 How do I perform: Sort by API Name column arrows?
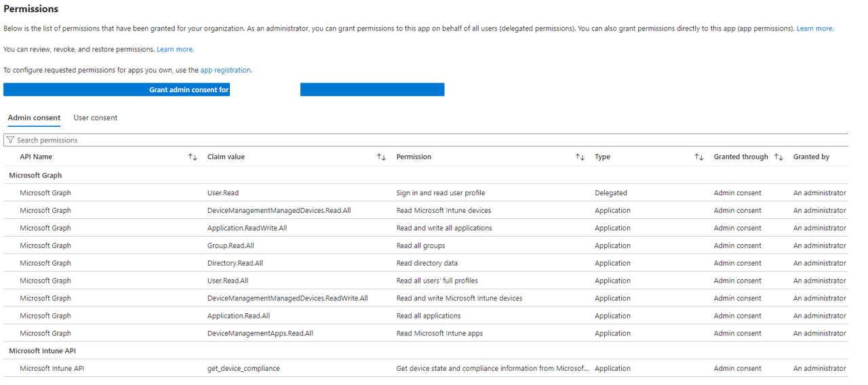tap(193, 157)
